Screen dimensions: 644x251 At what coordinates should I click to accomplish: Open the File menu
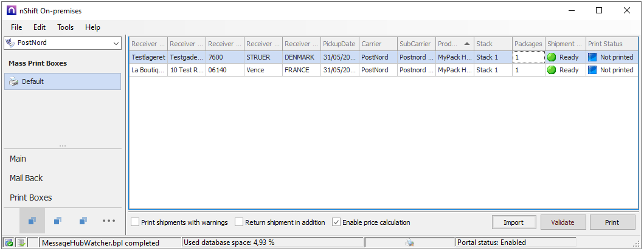(x=16, y=27)
